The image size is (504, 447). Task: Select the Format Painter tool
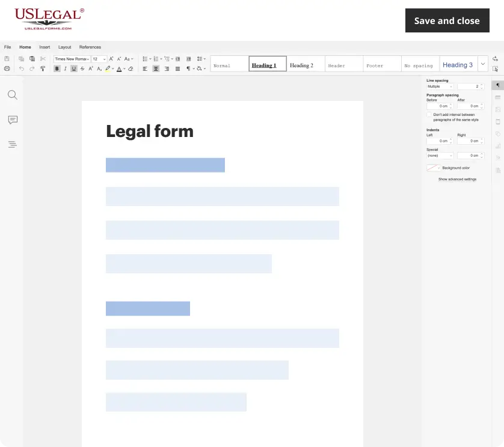tap(43, 68)
